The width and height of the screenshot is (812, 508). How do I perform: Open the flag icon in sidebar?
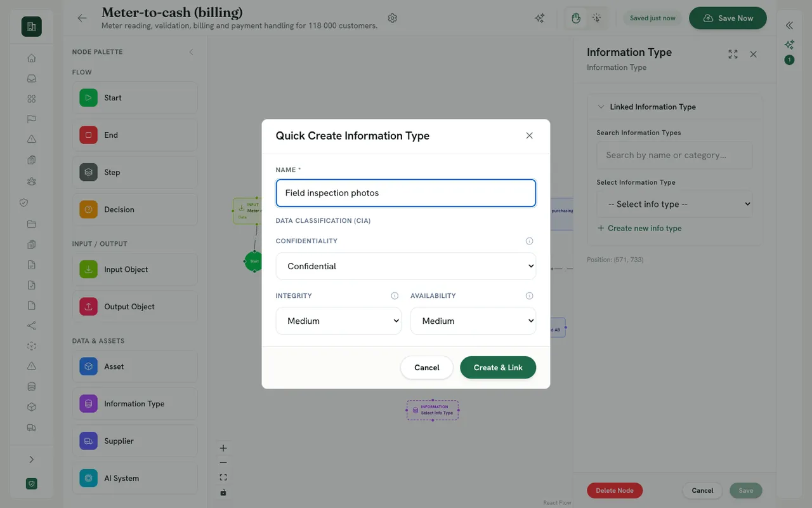point(32,119)
